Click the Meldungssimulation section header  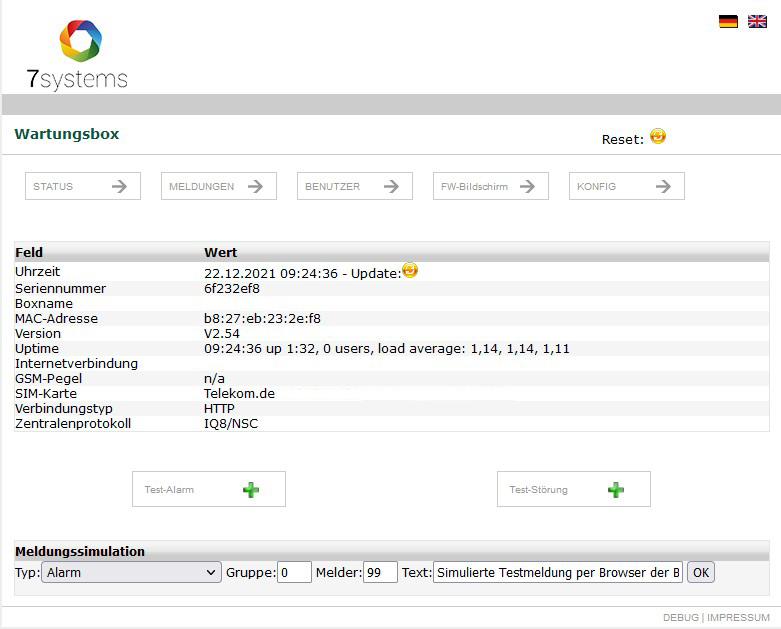click(x=80, y=551)
